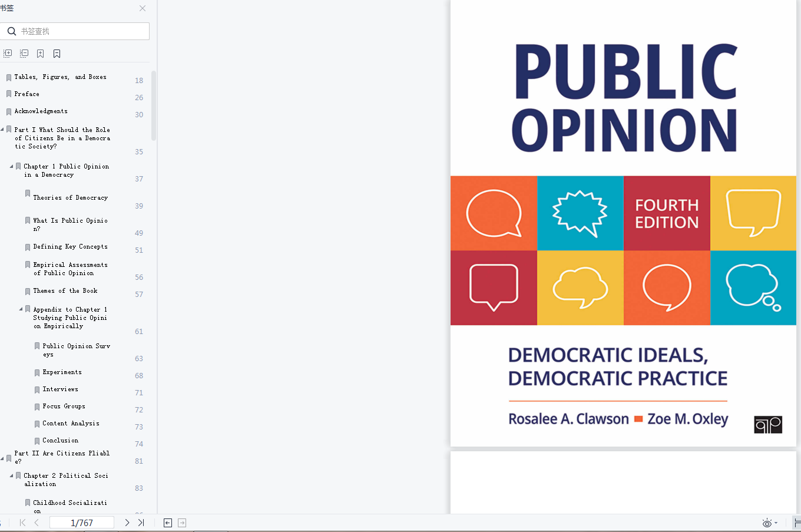
Task: Open Defining Key Concepts bookmark
Action: [70, 247]
